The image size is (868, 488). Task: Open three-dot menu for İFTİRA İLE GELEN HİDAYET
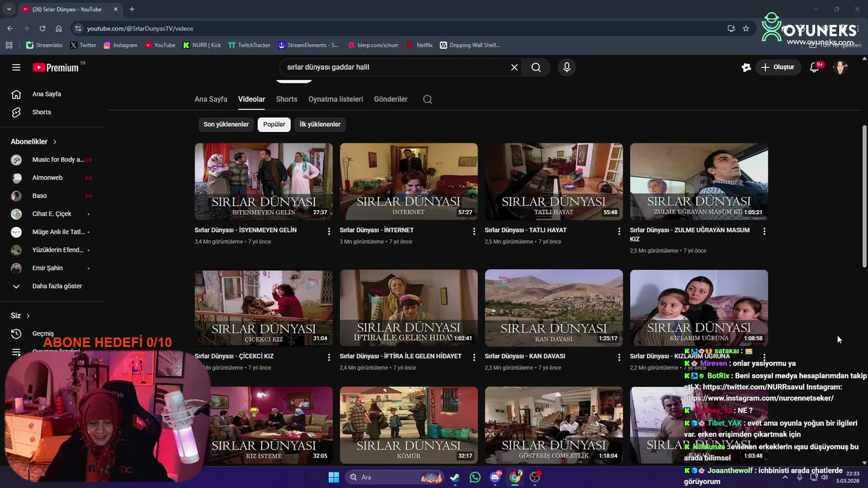(474, 357)
